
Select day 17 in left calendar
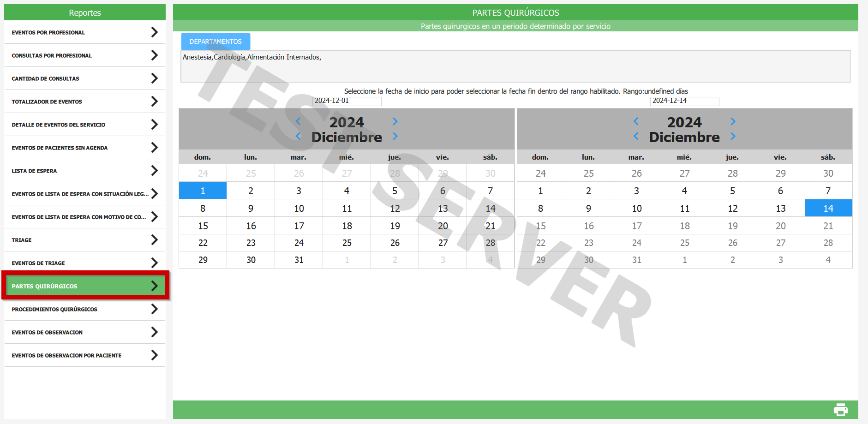pyautogui.click(x=299, y=226)
